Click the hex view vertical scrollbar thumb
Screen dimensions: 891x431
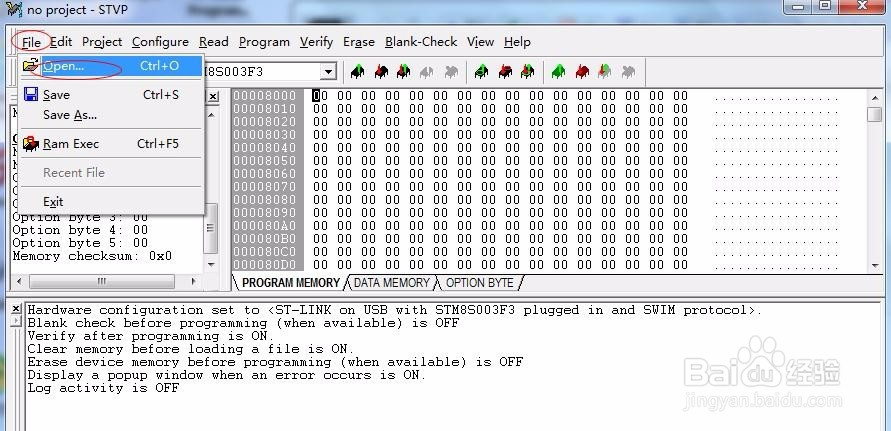[x=875, y=114]
